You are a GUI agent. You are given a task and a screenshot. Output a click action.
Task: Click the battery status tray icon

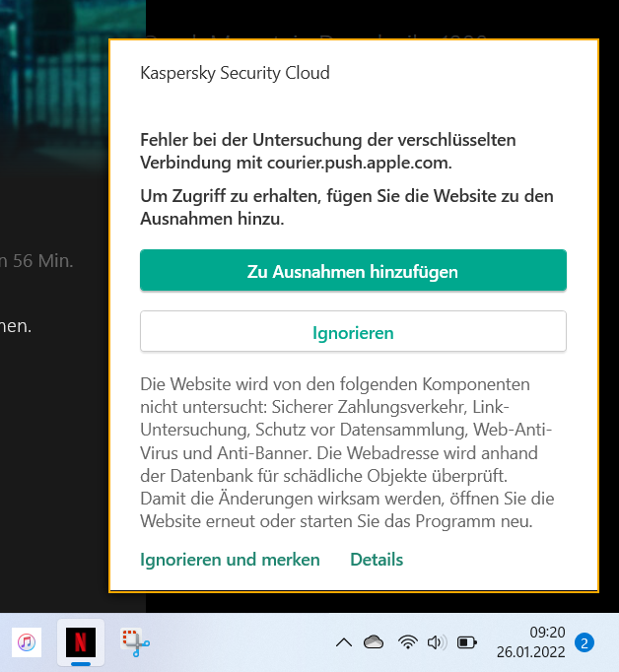tap(467, 643)
